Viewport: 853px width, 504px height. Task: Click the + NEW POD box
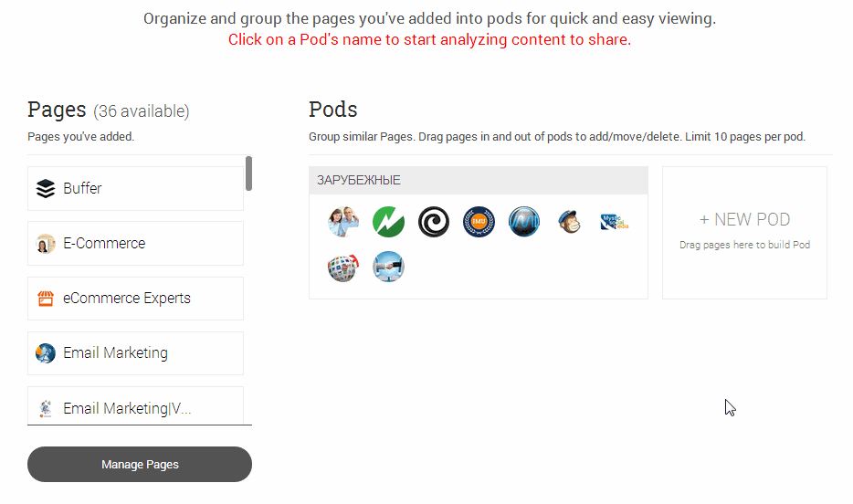point(744,232)
